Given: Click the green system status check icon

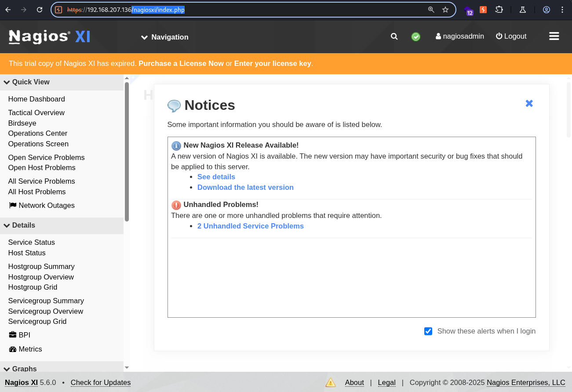Looking at the screenshot, I should pyautogui.click(x=415, y=37).
